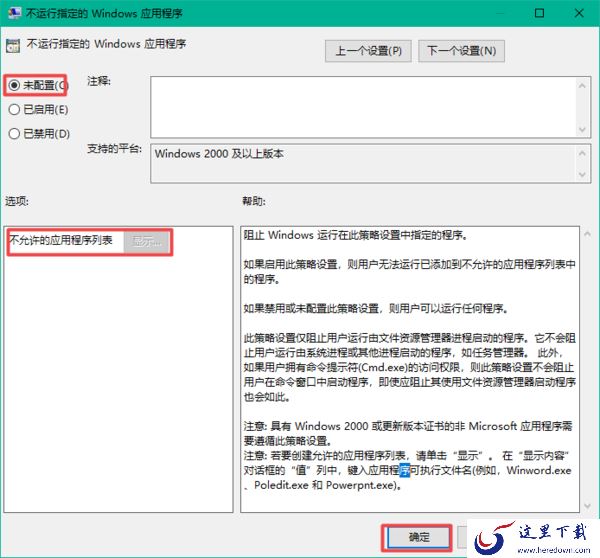Screen dimensions: 600x558
Task: Click the 确定 button
Action: point(418,537)
